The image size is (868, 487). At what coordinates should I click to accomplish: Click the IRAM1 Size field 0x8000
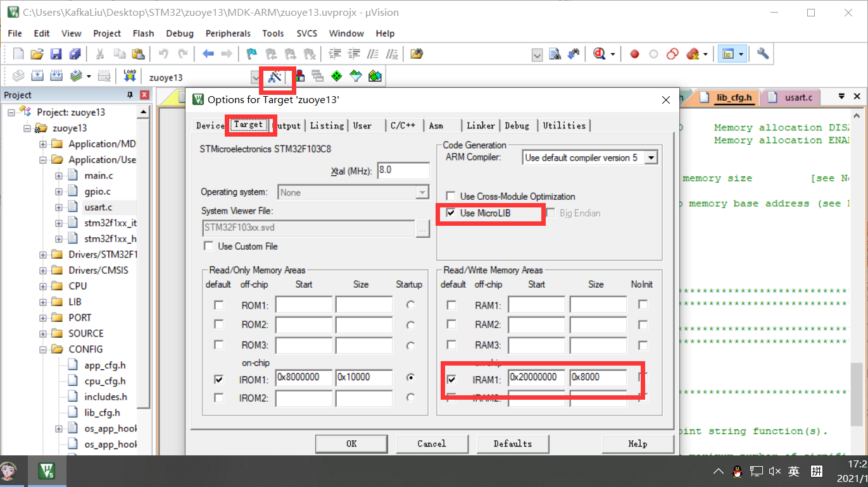[x=598, y=378]
